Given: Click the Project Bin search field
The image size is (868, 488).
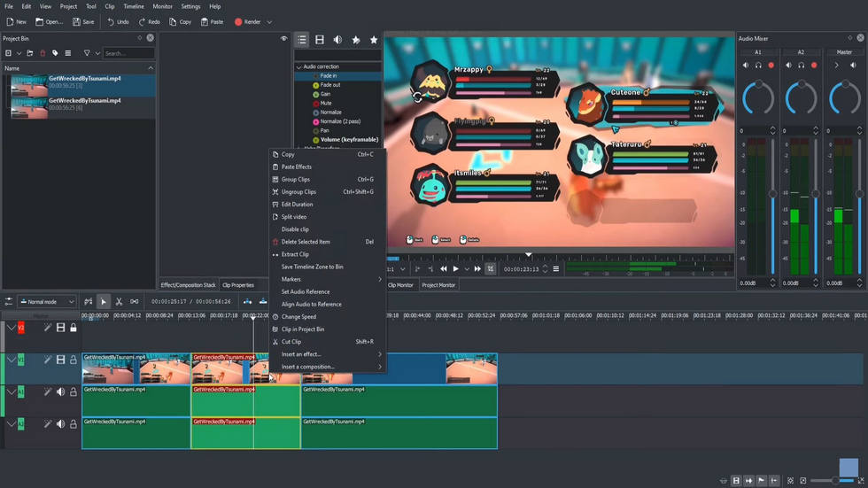Looking at the screenshot, I should (128, 53).
